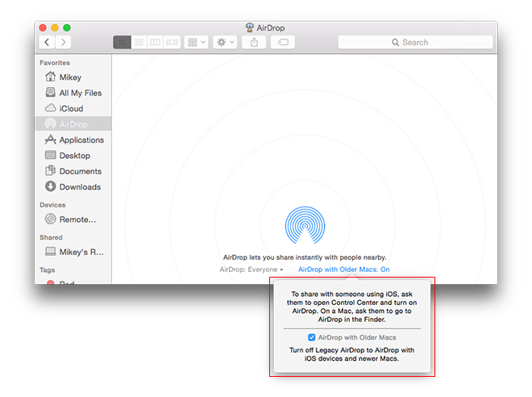Image resolution: width=532 pixels, height=397 pixels.
Task: Open iCloud in the sidebar
Action: 73,109
